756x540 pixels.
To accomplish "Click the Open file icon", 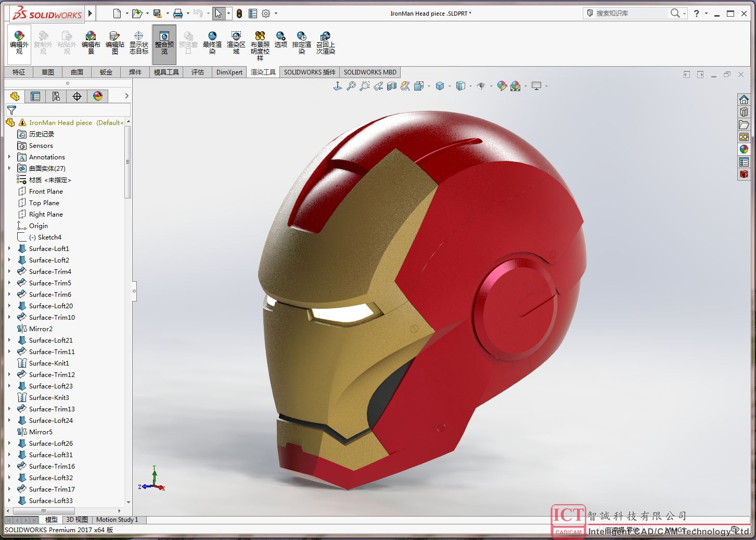I will click(136, 14).
